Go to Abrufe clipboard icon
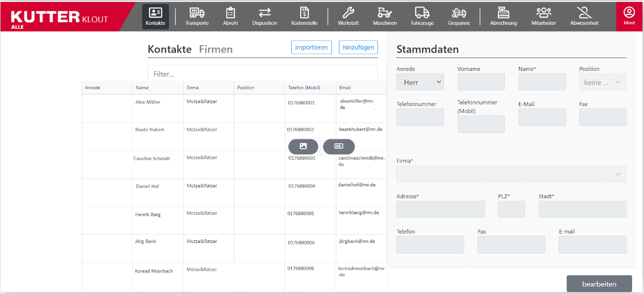Image resolution: width=644 pixels, height=294 pixels. (x=230, y=12)
